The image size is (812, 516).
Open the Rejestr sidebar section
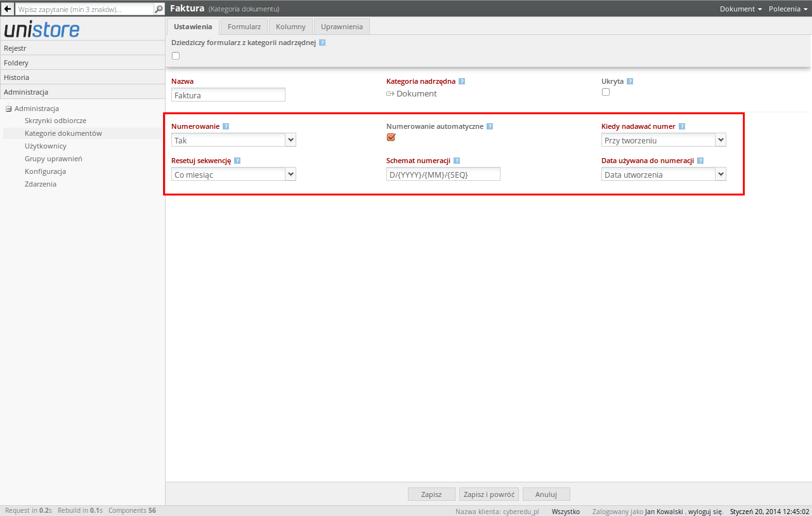(82, 48)
